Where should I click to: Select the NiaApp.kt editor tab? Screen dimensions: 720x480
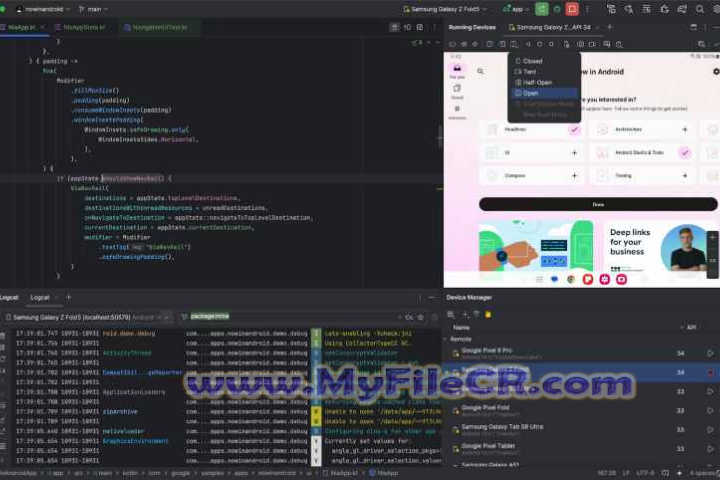pos(22,28)
